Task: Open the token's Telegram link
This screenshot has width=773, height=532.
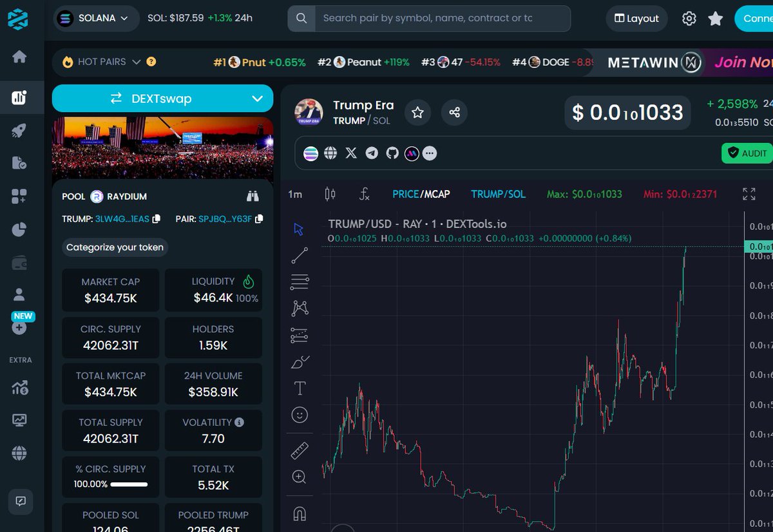Action: coord(372,153)
